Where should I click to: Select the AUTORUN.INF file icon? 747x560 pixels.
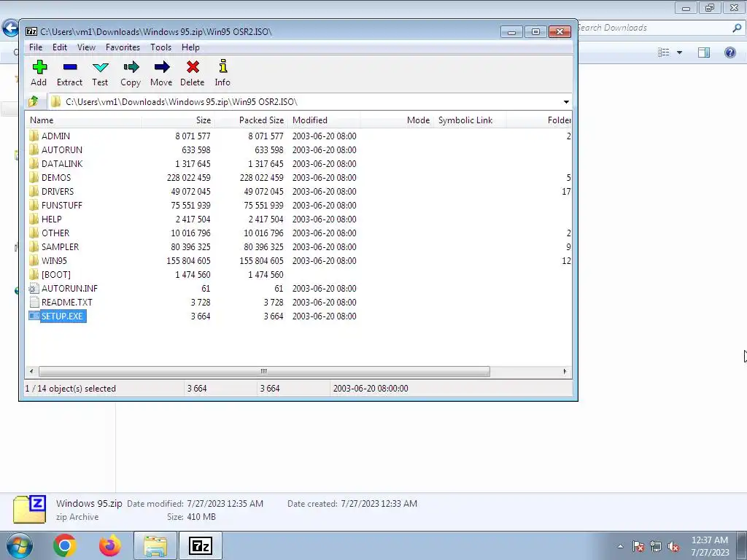click(x=34, y=289)
